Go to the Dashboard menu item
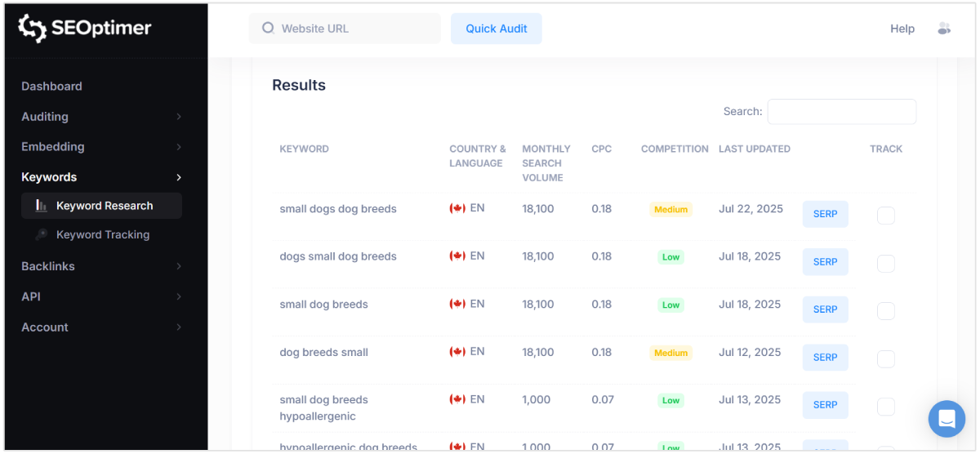Viewport: 980px width, 454px height. 52,87
